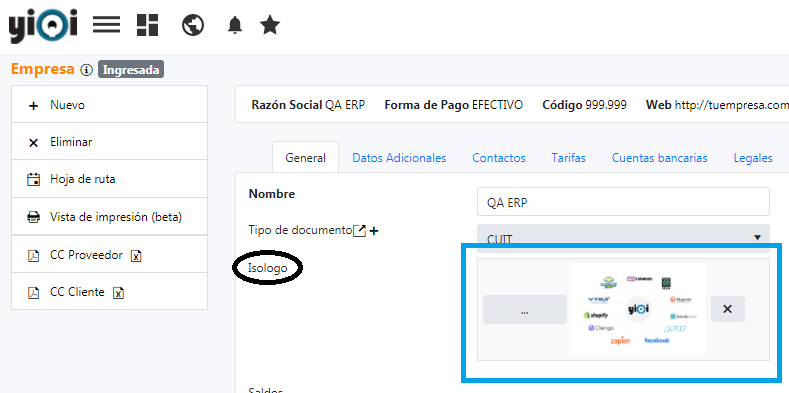This screenshot has height=393, width=789.
Task: Click the info icon beside Empresa
Action: pos(87,70)
